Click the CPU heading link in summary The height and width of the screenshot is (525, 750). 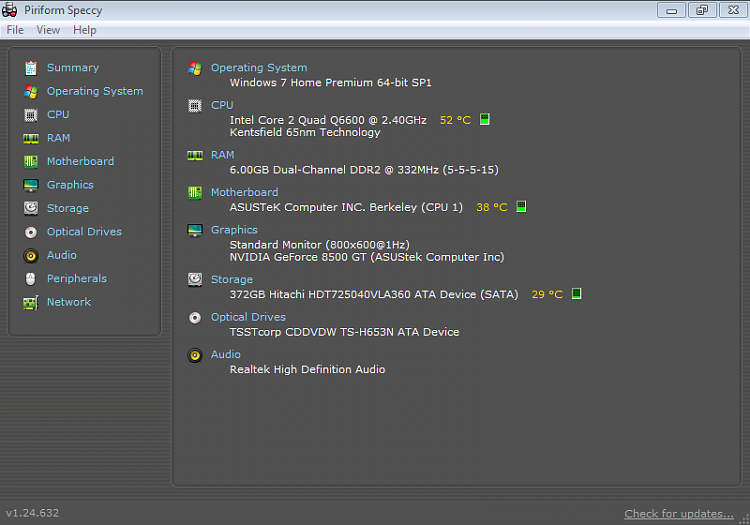click(222, 105)
